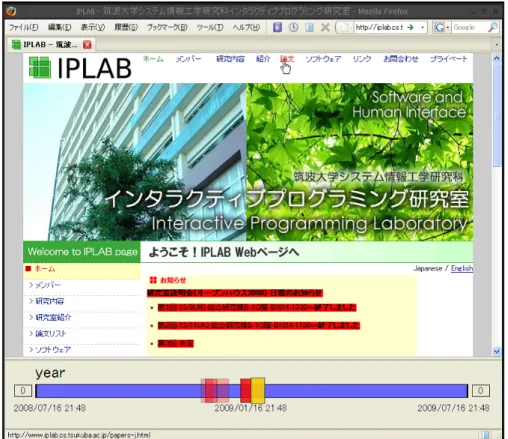The width and height of the screenshot is (508, 439).
Task: Click the blue year timeline bar
Action: 252,391
